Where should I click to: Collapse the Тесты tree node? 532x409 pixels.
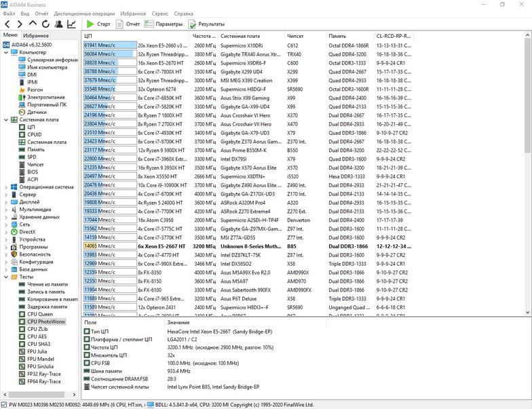[5, 277]
